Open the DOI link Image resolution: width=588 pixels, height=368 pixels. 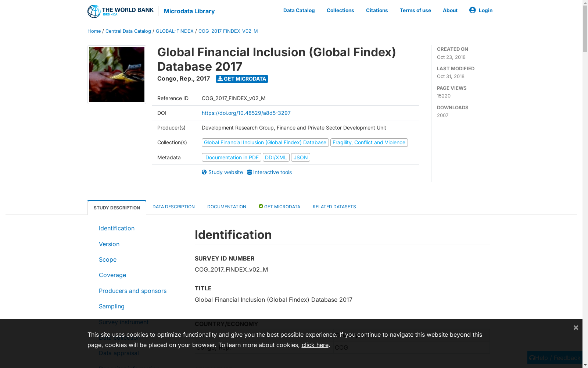coord(246,113)
